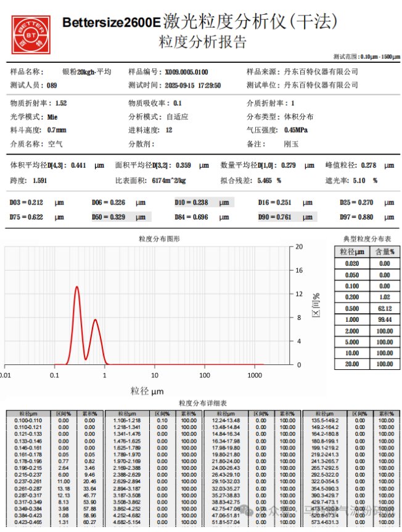The height and width of the screenshot is (532, 402).
Task: Select content cell 62.12 for 0.500
Action: coord(385,308)
